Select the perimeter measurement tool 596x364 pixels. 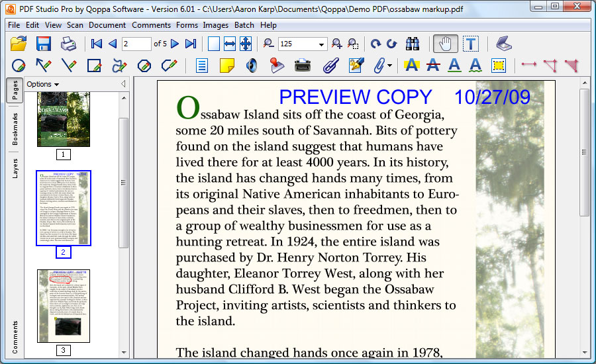pos(550,66)
